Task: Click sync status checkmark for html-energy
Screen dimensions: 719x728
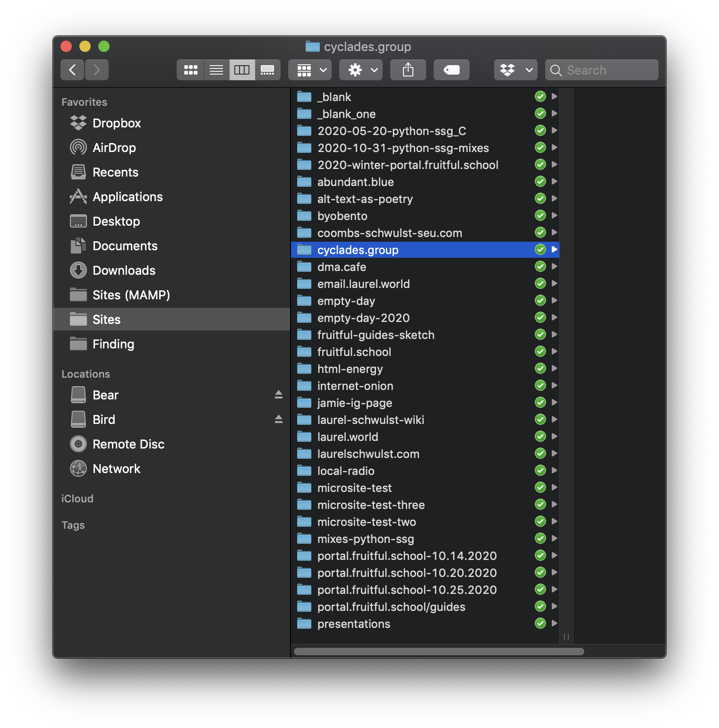Action: tap(540, 369)
